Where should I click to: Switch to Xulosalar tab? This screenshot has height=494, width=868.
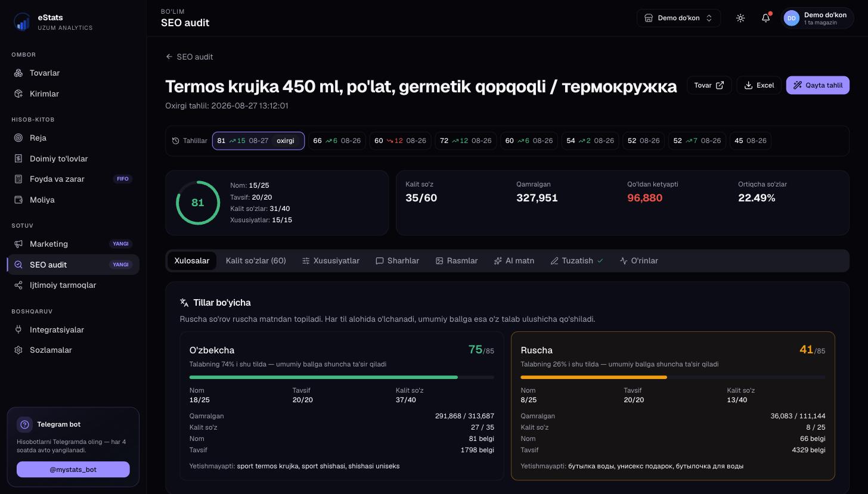[192, 260]
